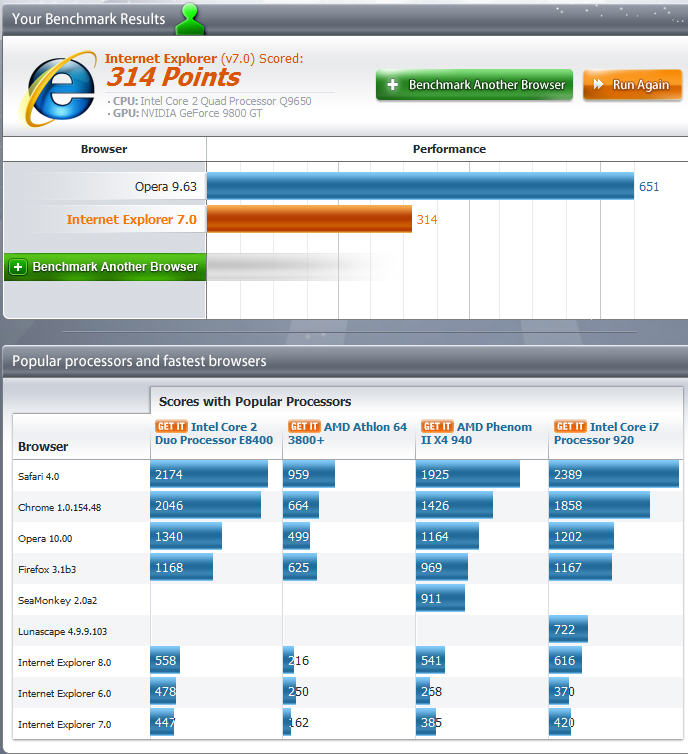This screenshot has width=688, height=754.
Task: Click the Safari score 1925 bar
Action: click(468, 475)
